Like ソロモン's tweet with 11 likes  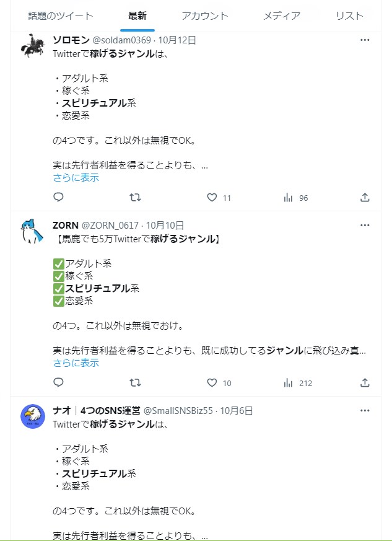coord(212,198)
